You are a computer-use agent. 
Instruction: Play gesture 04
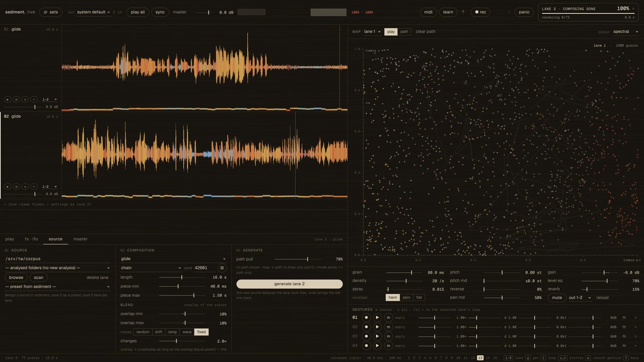(x=377, y=345)
